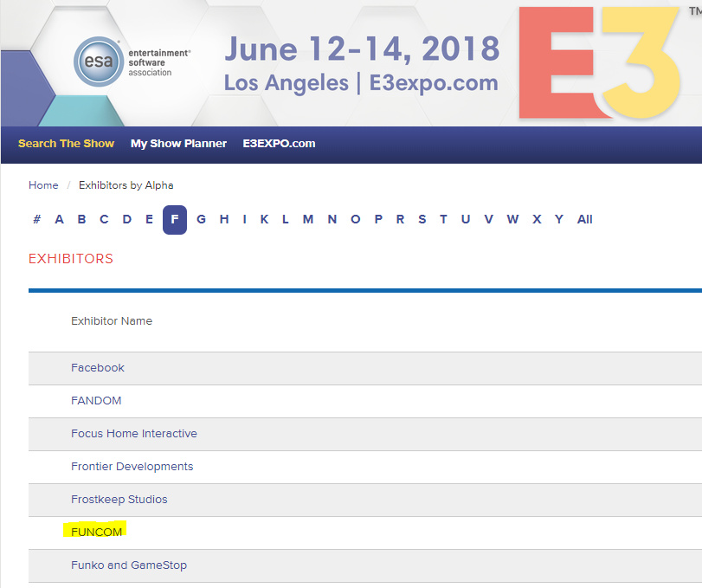Open My Show Planner
Viewport: 702px width, 588px height.
pos(178,144)
